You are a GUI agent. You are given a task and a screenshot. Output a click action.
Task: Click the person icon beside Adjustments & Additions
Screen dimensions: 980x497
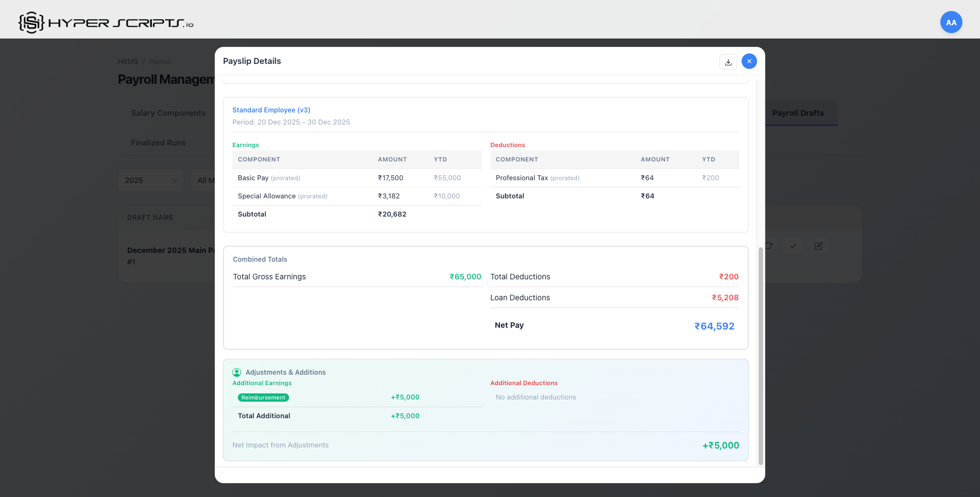237,372
